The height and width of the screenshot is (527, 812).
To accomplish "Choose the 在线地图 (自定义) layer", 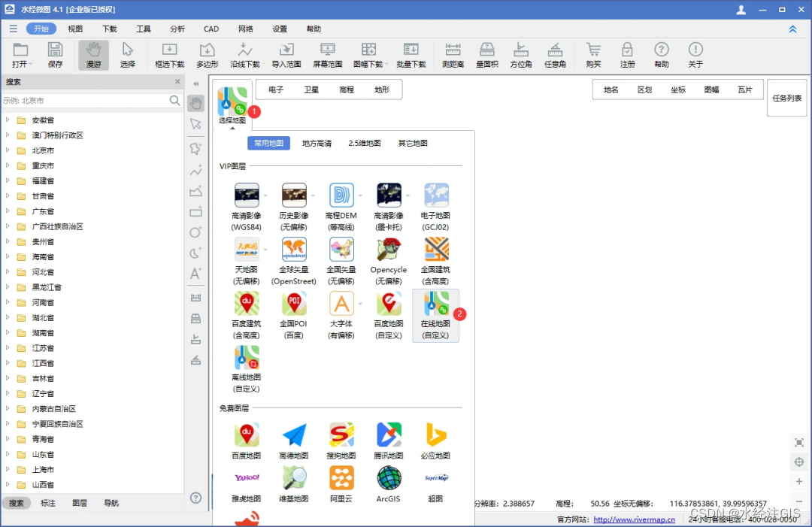I will coord(435,315).
